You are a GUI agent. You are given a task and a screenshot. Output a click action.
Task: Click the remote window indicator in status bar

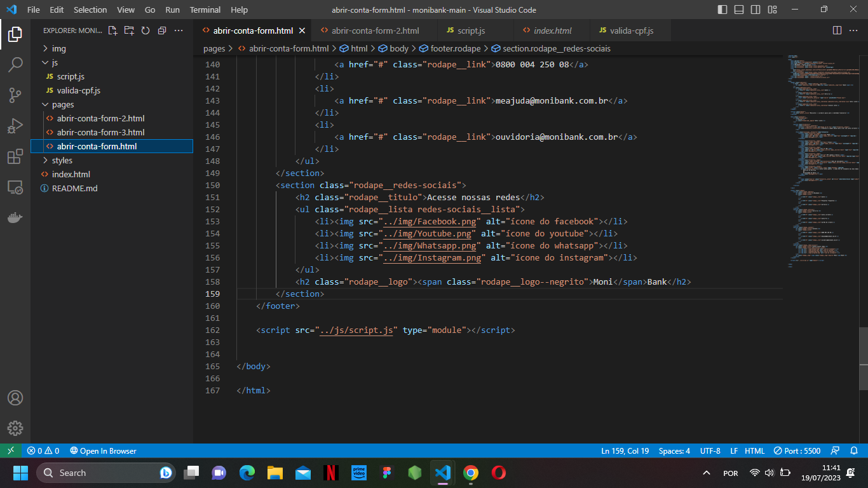[11, 451]
